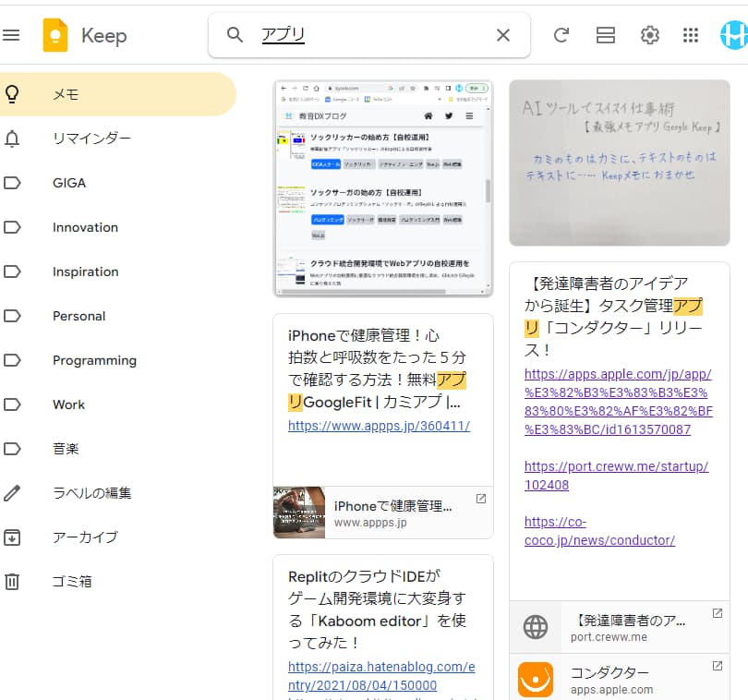Image resolution: width=748 pixels, height=700 pixels.
Task: Clear the search with the X button
Action: coord(502,35)
